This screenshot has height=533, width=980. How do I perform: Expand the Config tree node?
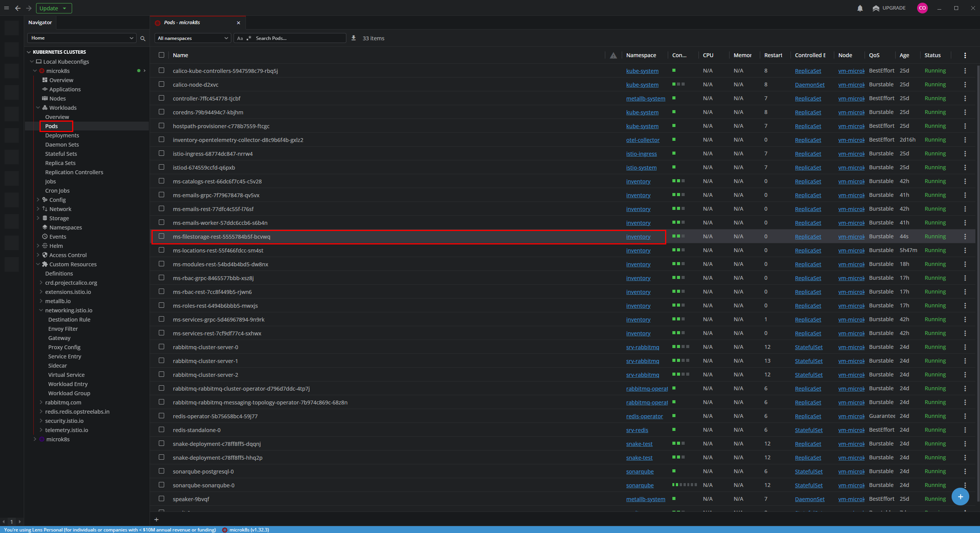click(38, 200)
